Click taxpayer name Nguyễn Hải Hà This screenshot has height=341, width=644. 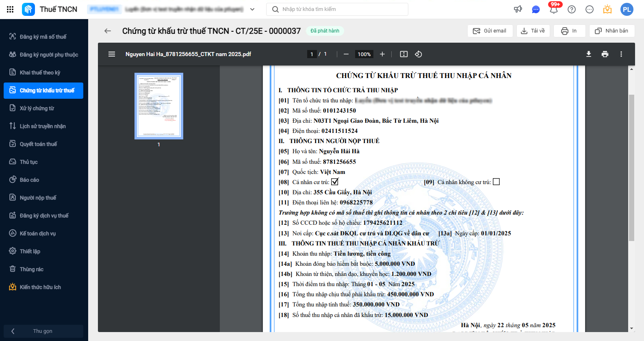click(339, 151)
